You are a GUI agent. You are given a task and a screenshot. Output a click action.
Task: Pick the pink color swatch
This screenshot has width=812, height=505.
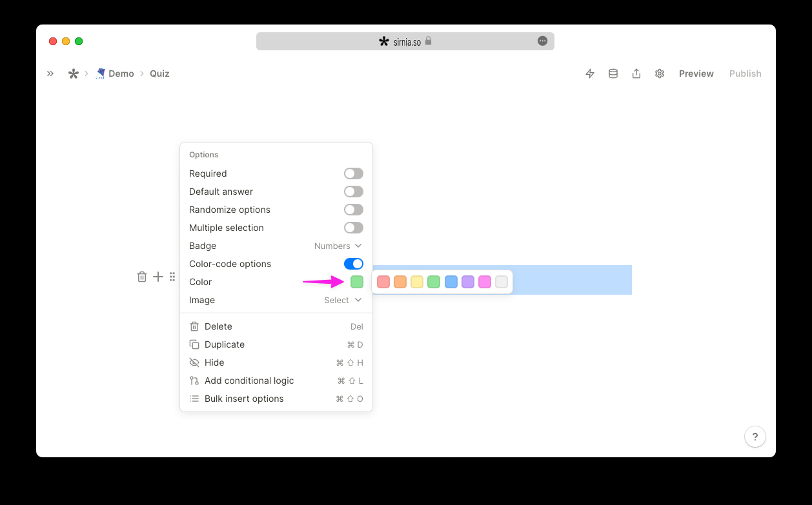coord(485,282)
